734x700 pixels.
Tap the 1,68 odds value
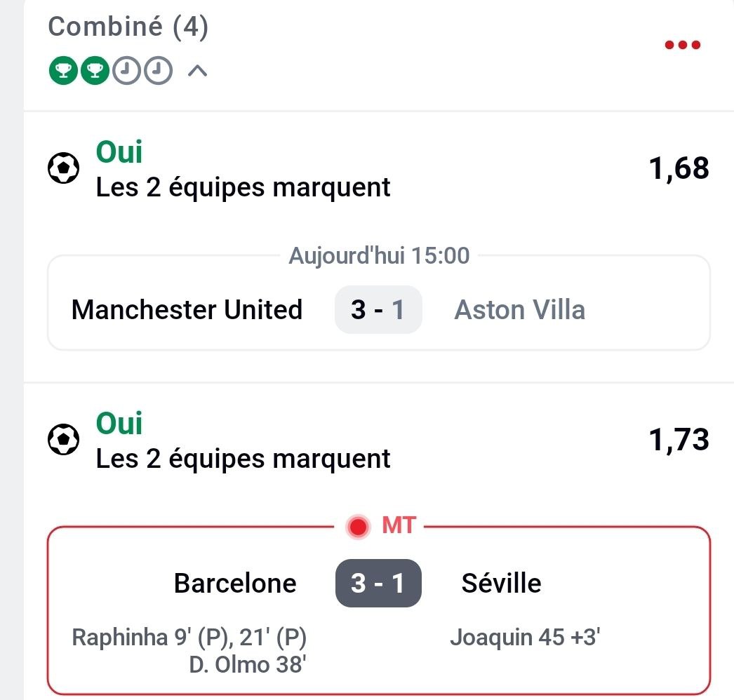tap(679, 168)
